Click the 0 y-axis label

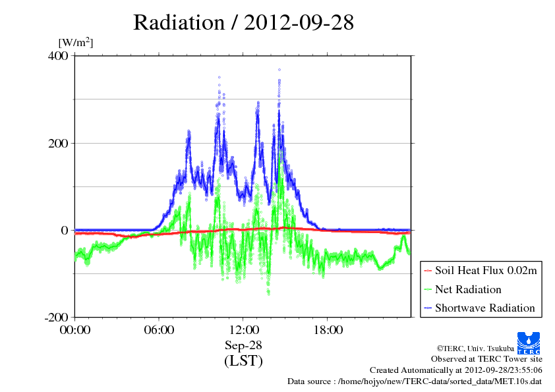tap(65, 231)
